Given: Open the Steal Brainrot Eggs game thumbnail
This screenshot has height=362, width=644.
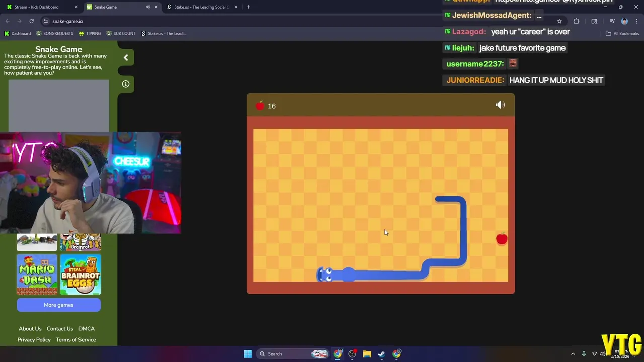Looking at the screenshot, I should pyautogui.click(x=80, y=274).
